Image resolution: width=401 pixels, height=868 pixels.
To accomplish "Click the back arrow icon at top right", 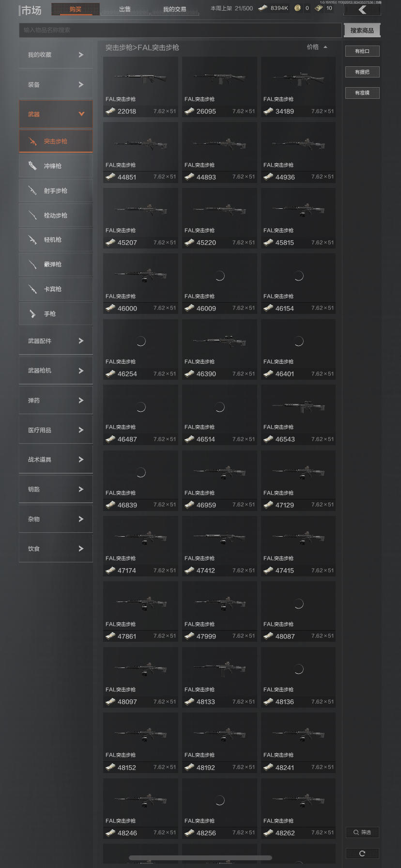I will [x=362, y=10].
